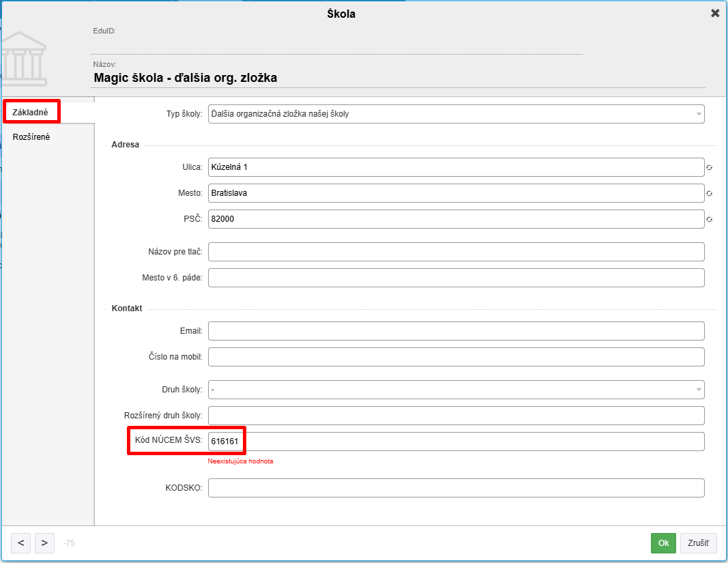This screenshot has width=728, height=563.
Task: Click the reset icon next to Ulica field
Action: 710,167
